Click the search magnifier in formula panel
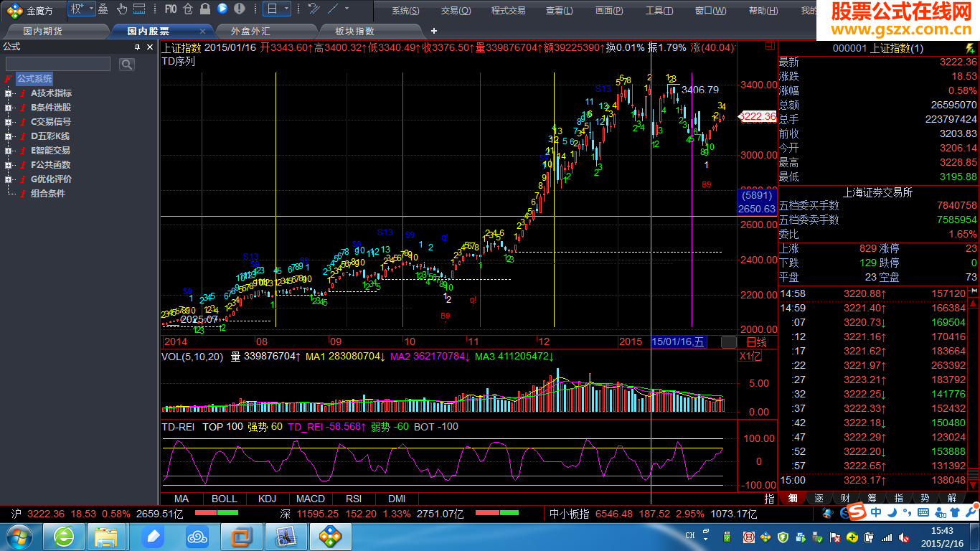Screen dimensions: 980x551 pos(127,65)
